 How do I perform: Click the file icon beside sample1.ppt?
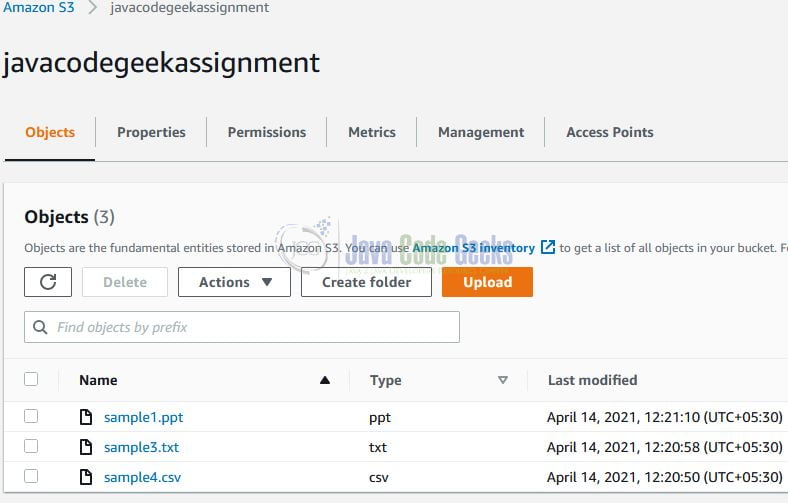86,417
